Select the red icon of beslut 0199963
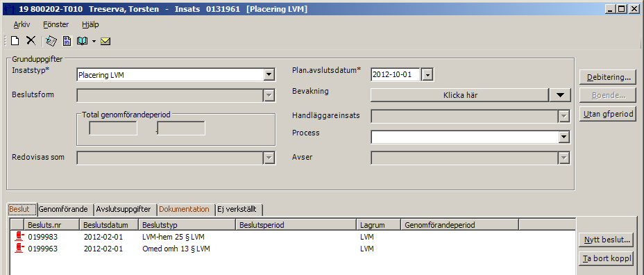Screen dimensions: 644x275 (x=19, y=249)
